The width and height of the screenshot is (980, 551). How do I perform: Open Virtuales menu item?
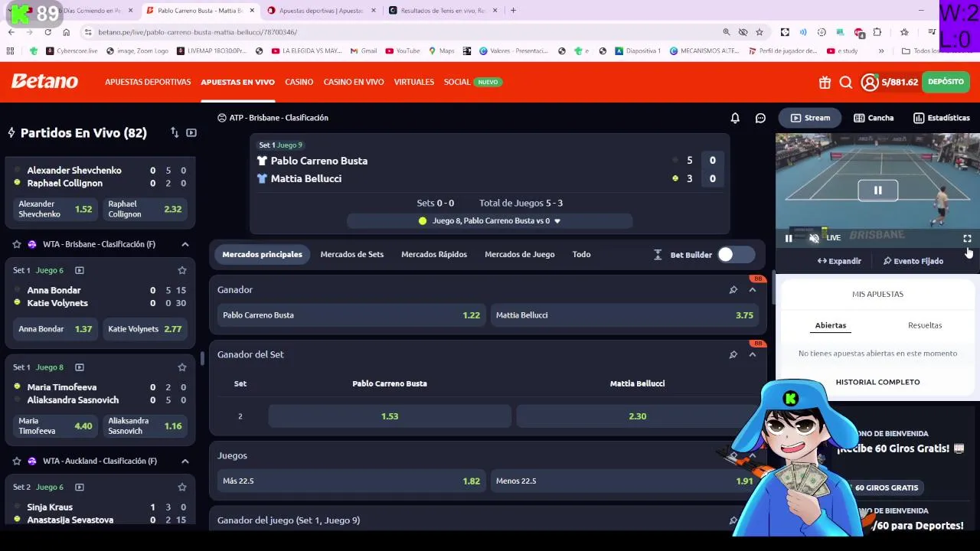pos(413,82)
